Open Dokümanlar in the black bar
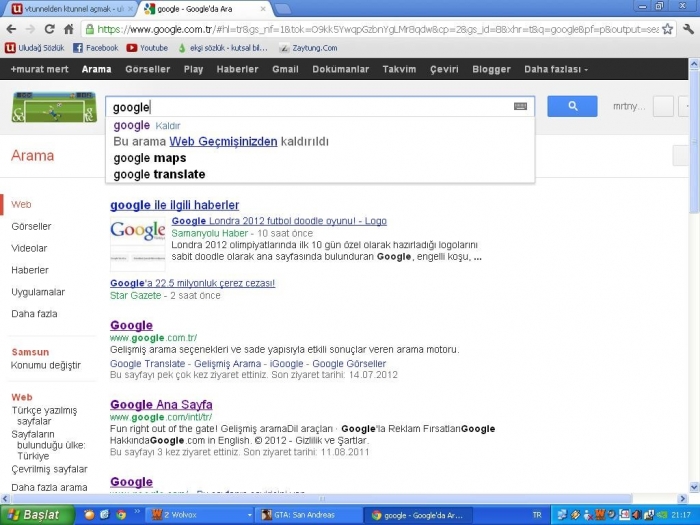Viewport: 700px width, 525px height. 341,69
